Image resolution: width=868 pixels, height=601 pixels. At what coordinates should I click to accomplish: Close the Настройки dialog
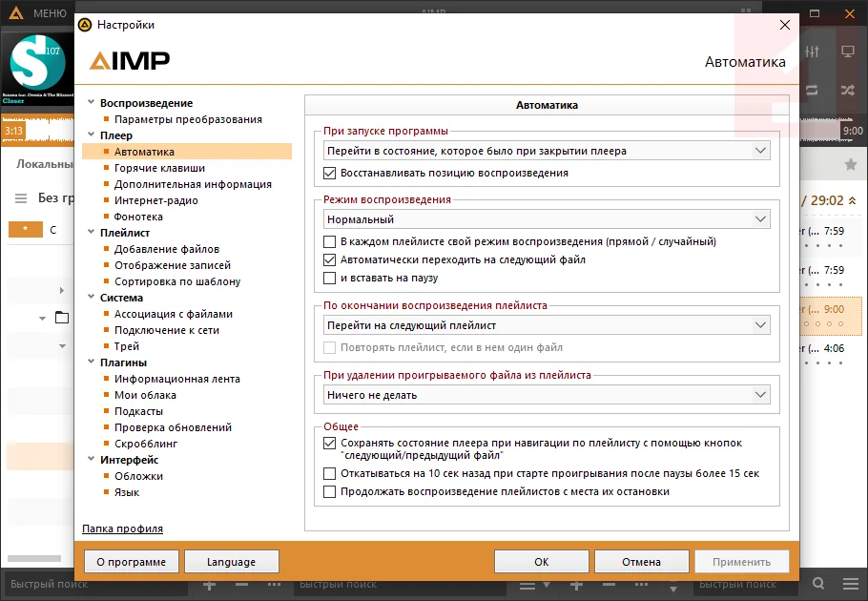784,25
